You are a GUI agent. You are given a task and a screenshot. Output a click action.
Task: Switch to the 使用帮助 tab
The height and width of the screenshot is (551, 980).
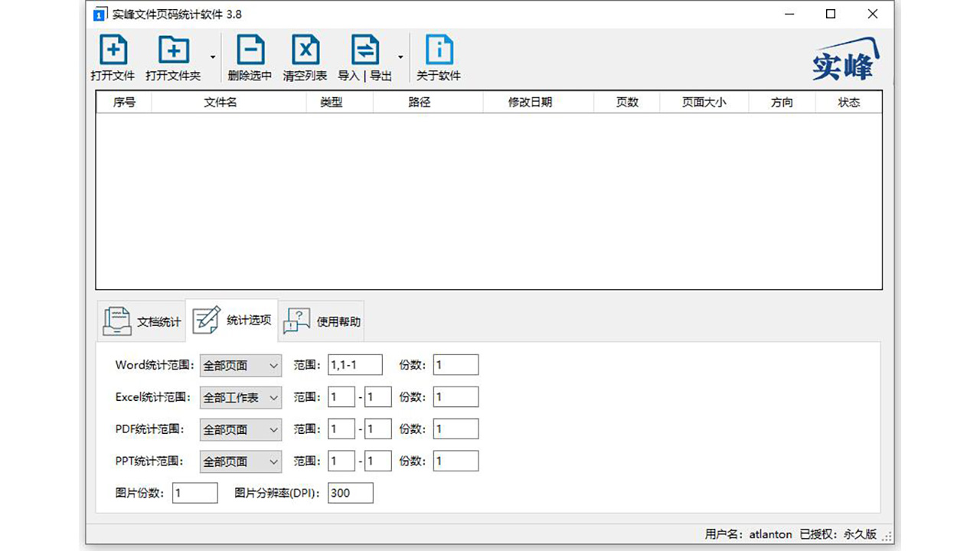point(322,320)
